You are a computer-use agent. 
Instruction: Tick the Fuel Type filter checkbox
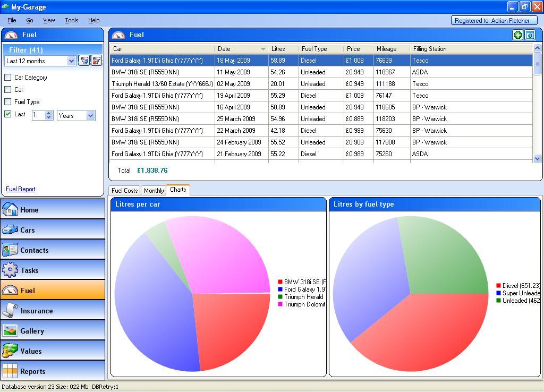point(8,102)
